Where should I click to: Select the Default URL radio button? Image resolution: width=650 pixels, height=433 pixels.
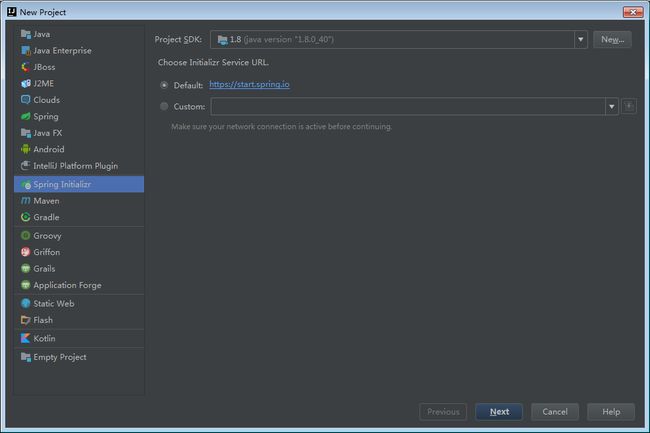(164, 85)
